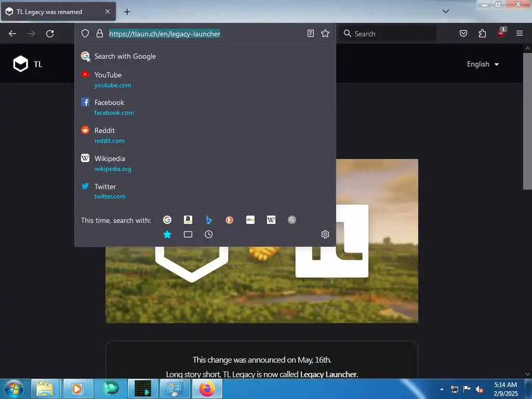Screen dimensions: 532x399
Task: Click Firefox icon in taskbar
Action: click(x=207, y=389)
